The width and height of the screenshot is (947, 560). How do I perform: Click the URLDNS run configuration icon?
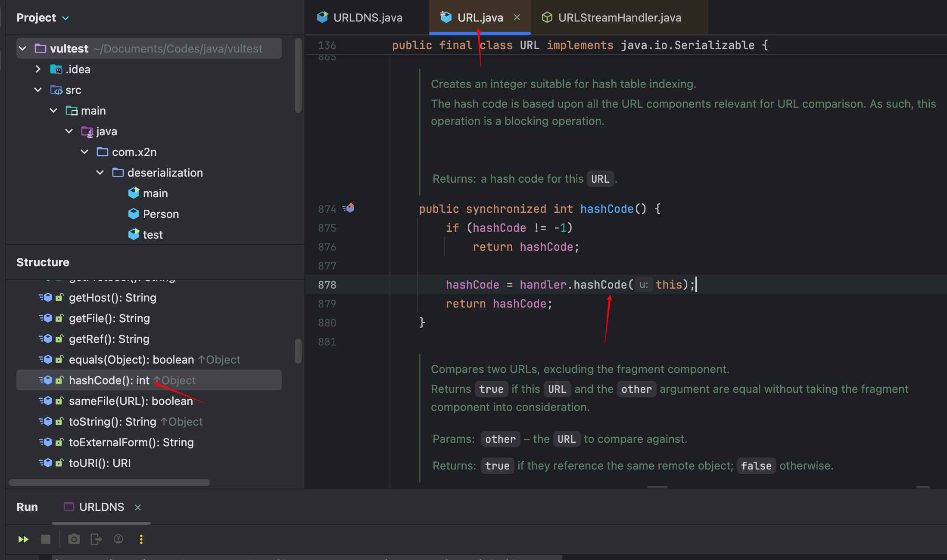tap(69, 507)
